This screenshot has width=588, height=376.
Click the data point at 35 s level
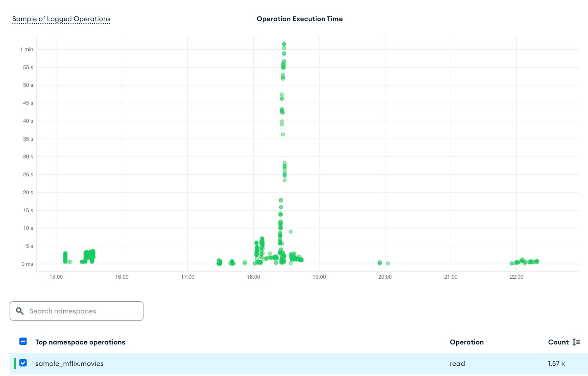[283, 135]
